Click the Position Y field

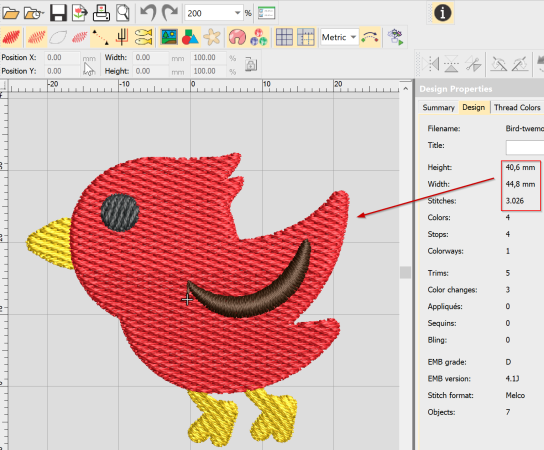[x=62, y=71]
